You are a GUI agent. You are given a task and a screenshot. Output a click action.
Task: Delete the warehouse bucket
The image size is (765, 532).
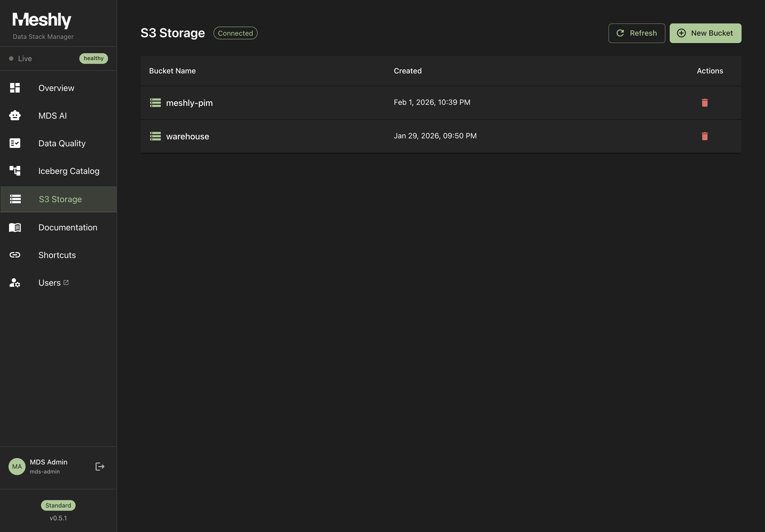click(x=705, y=136)
